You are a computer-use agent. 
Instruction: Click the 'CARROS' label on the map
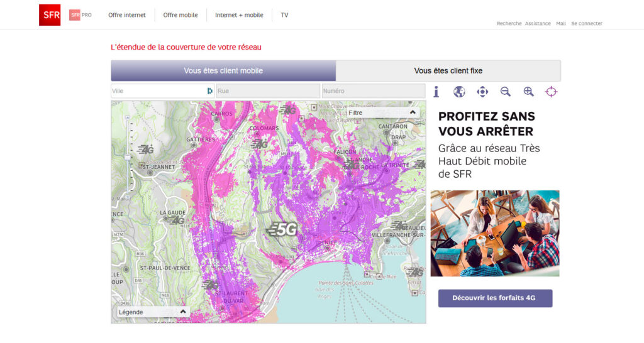tap(222, 114)
